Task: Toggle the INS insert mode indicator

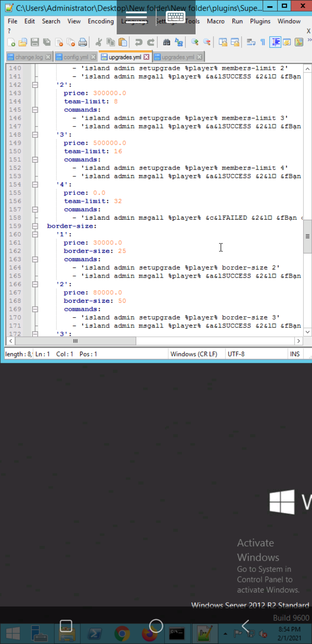Action: [x=295, y=354]
